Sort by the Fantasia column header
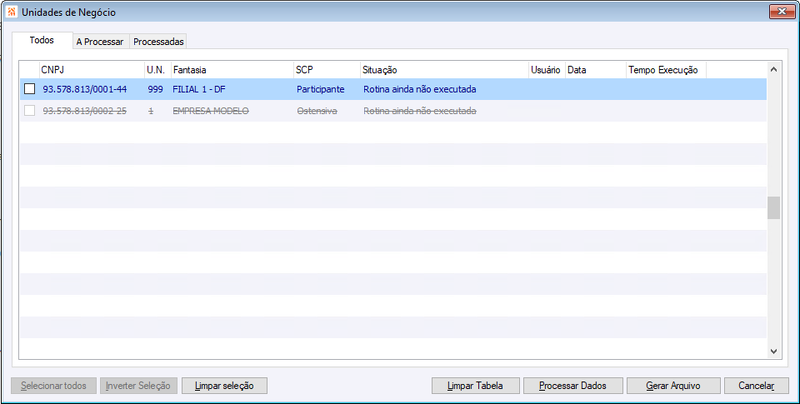This screenshot has height=404, width=800. coord(232,70)
